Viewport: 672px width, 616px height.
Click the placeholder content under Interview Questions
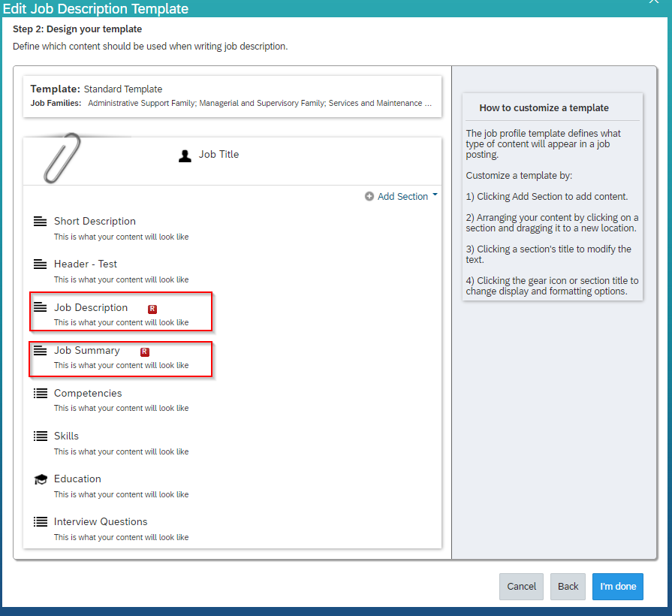coord(122,537)
